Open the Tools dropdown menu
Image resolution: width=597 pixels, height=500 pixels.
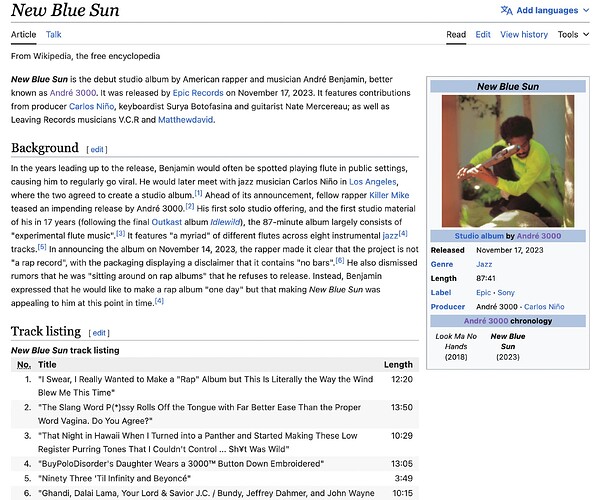[573, 35]
